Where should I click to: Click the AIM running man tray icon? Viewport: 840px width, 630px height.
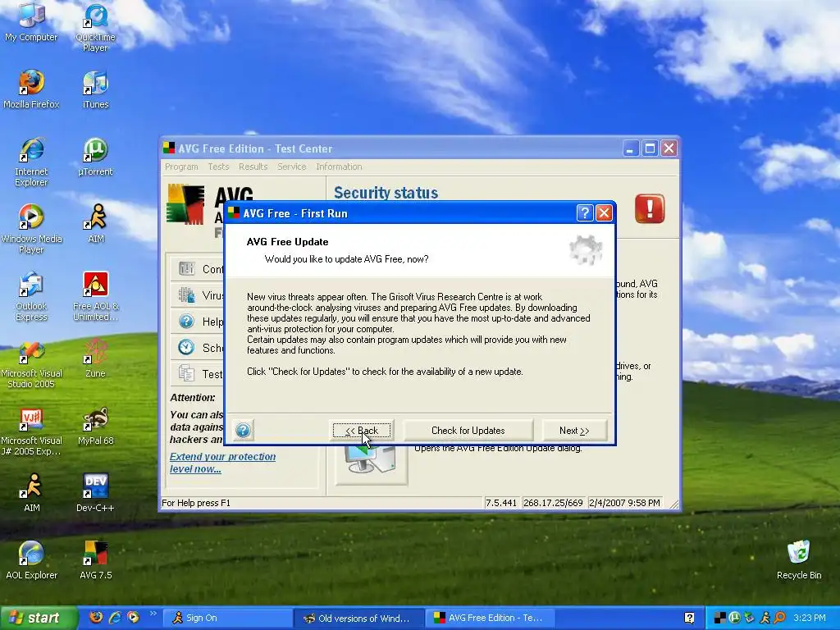(x=765, y=618)
